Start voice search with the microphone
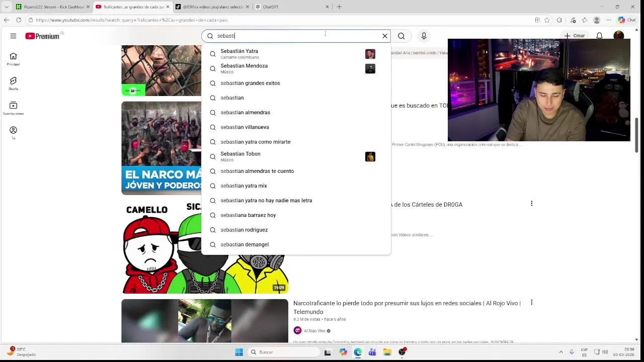The height and width of the screenshot is (362, 644). click(x=424, y=36)
